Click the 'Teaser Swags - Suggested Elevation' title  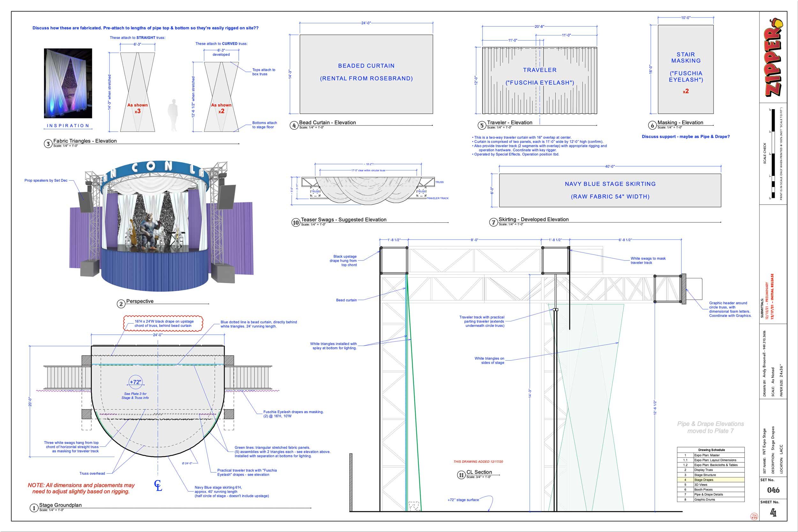[344, 220]
